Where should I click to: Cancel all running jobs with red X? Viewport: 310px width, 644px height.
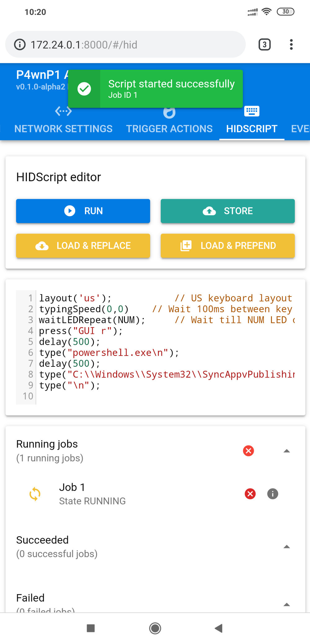[248, 451]
